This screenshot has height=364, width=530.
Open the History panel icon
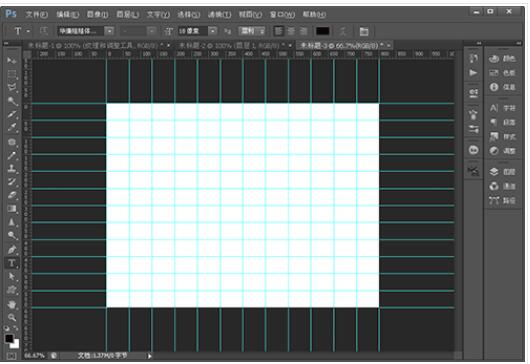473,58
